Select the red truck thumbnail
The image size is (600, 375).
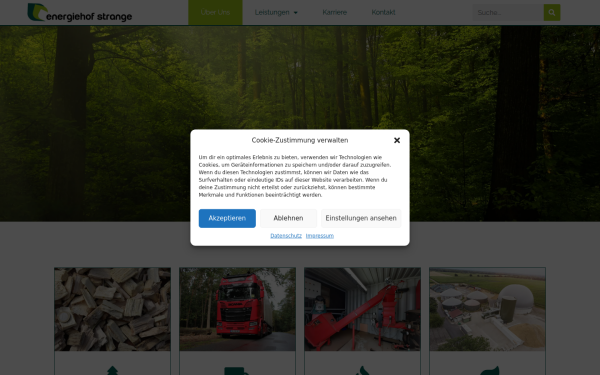click(x=237, y=309)
